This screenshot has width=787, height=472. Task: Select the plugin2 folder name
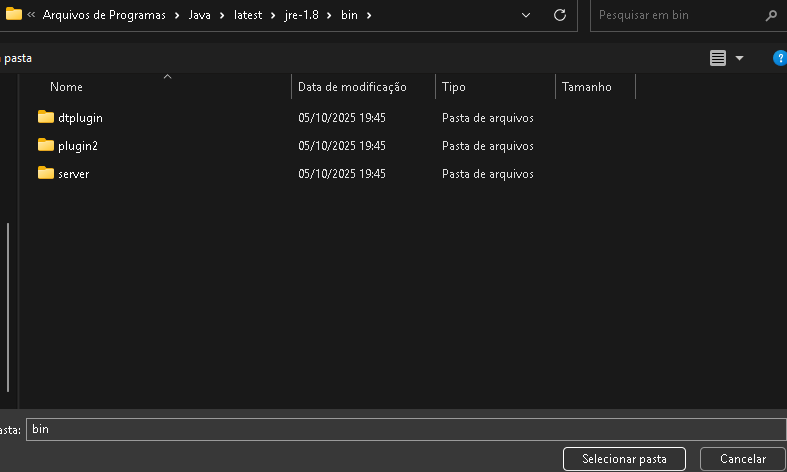pos(78,146)
